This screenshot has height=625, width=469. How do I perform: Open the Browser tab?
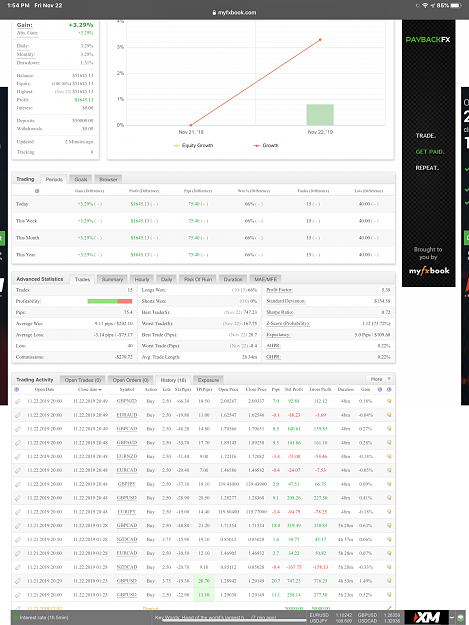108,179
